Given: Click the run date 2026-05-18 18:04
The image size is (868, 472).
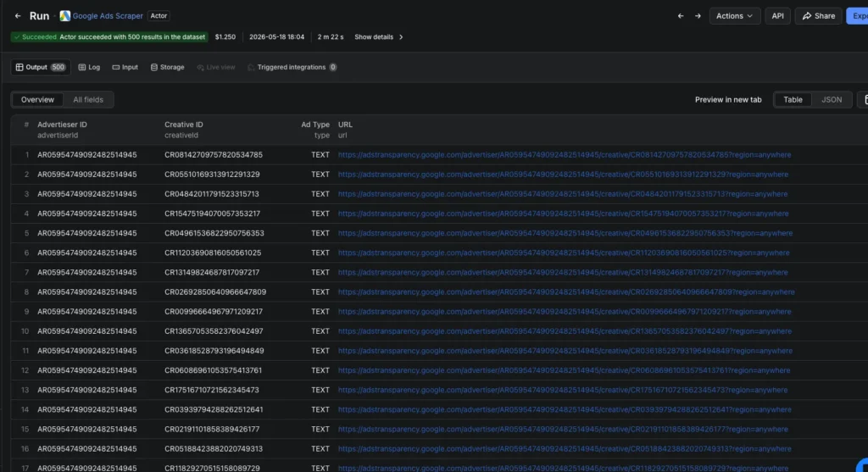Looking at the screenshot, I should pyautogui.click(x=276, y=37).
